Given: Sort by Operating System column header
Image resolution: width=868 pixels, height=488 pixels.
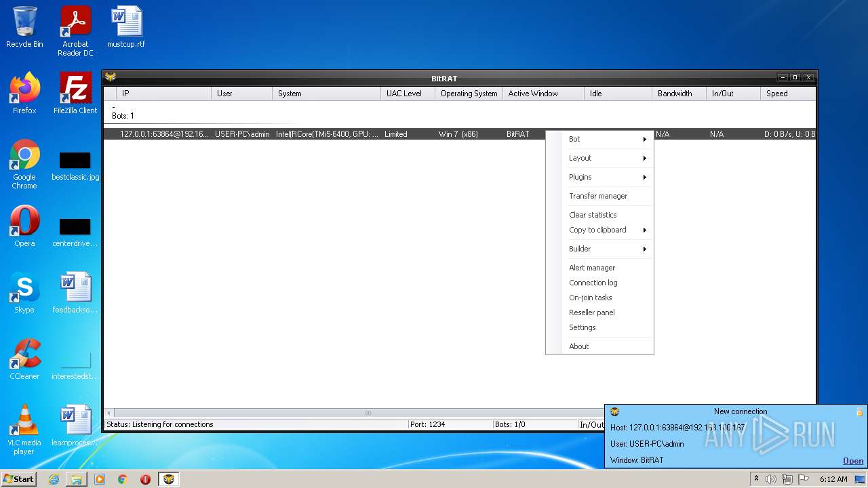Looking at the screenshot, I should [x=469, y=94].
